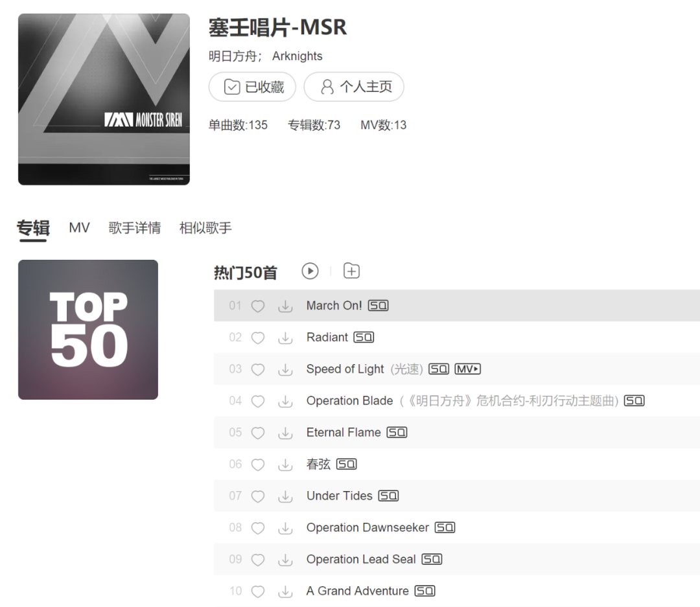The width and height of the screenshot is (700, 607).
Task: Download the song 春弦
Action: tap(285, 464)
